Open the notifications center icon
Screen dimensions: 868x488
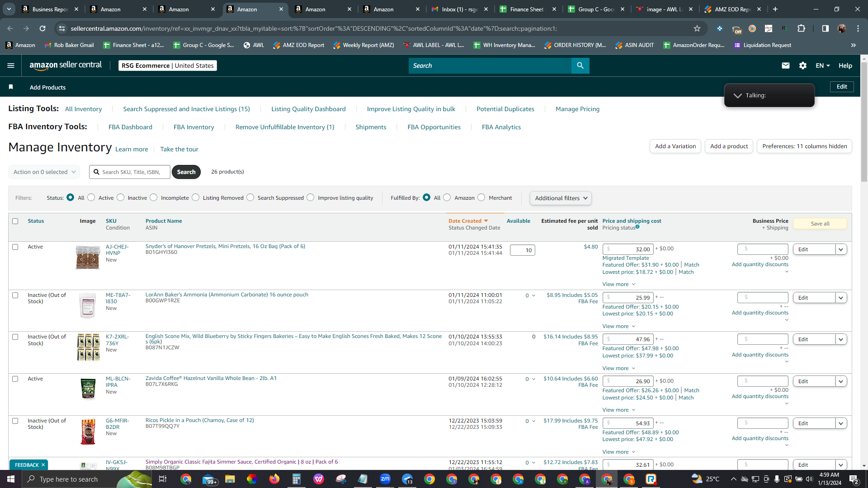(854, 479)
